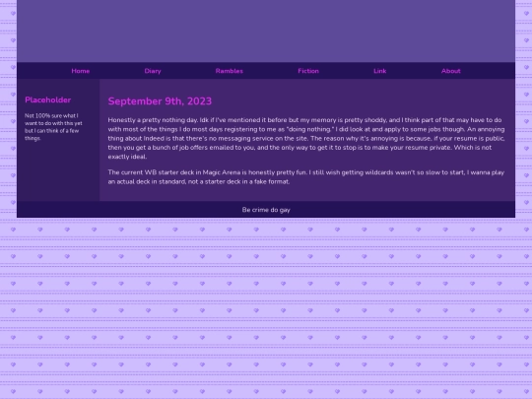Open the About page
This screenshot has height=399, width=532.
[451, 71]
